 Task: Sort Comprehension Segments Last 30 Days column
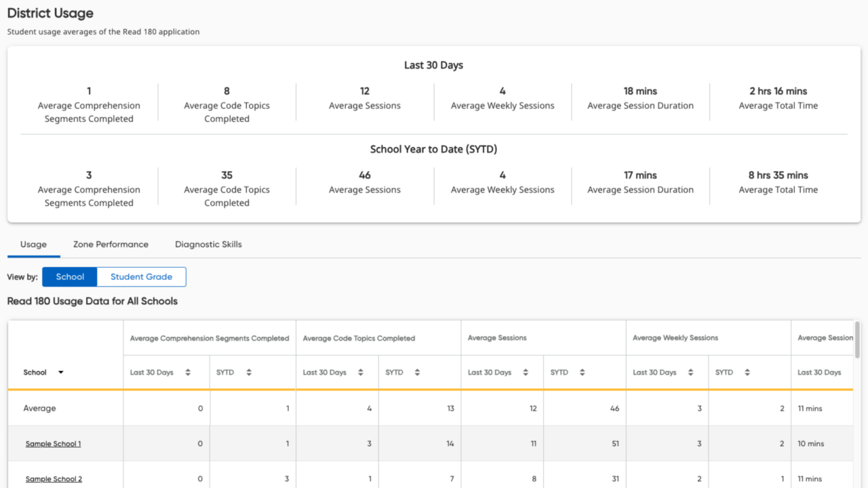click(188, 372)
